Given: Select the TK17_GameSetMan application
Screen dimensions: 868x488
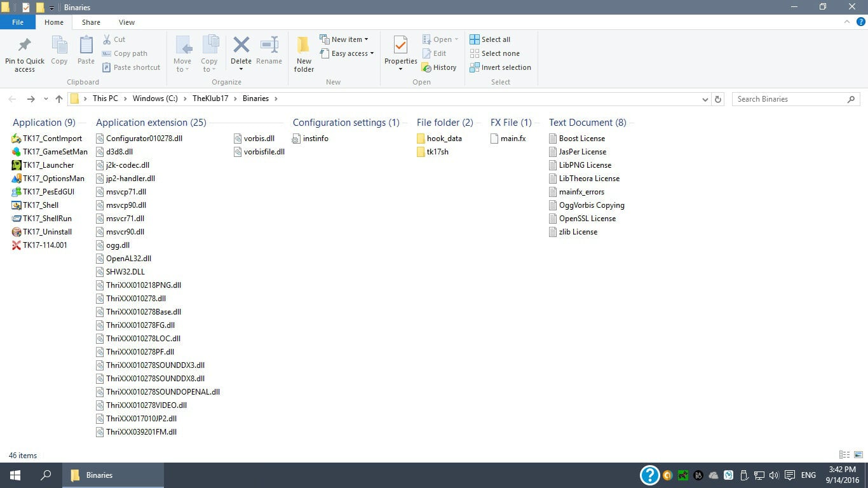Looking at the screenshot, I should coord(50,152).
